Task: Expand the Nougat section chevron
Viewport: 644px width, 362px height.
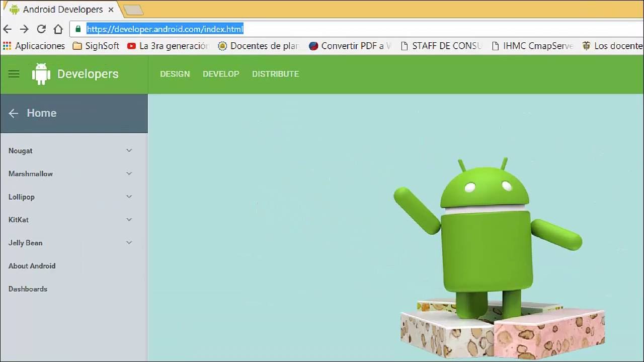Action: (x=129, y=150)
